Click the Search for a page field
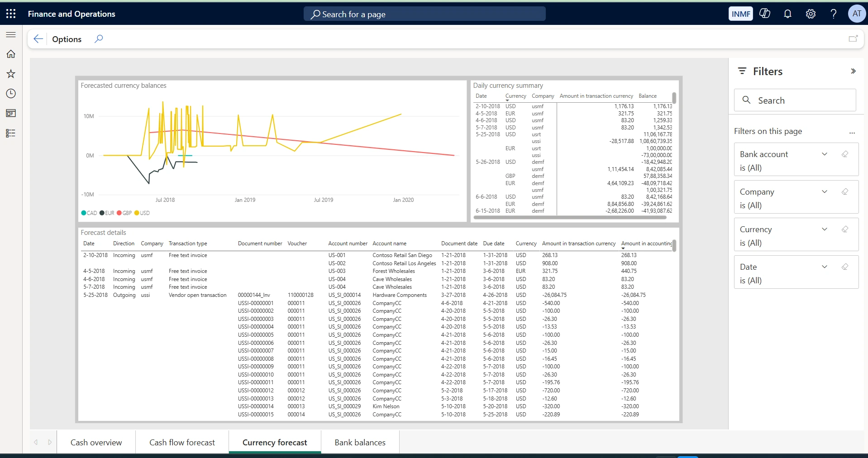 [424, 14]
